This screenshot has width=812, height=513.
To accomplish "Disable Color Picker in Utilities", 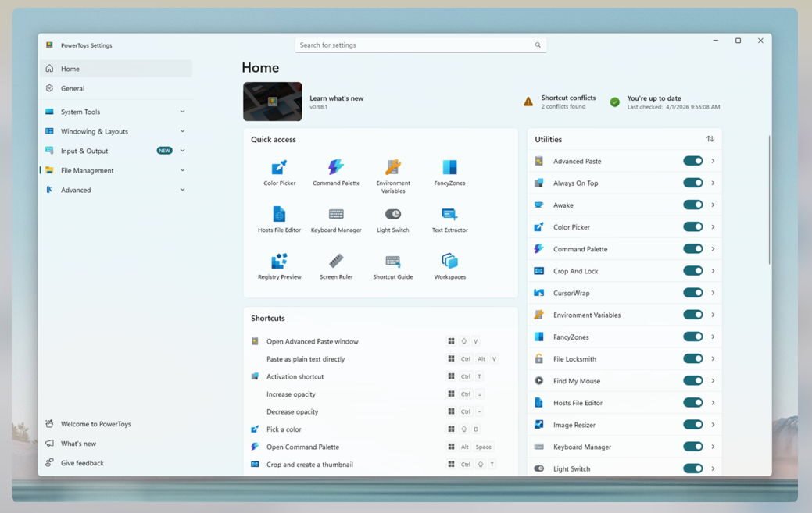I will [693, 226].
